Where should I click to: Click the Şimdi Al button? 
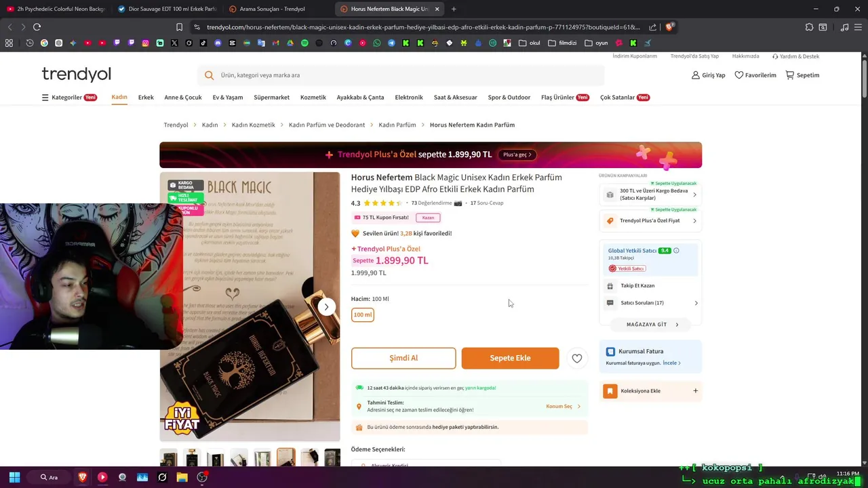(x=403, y=358)
